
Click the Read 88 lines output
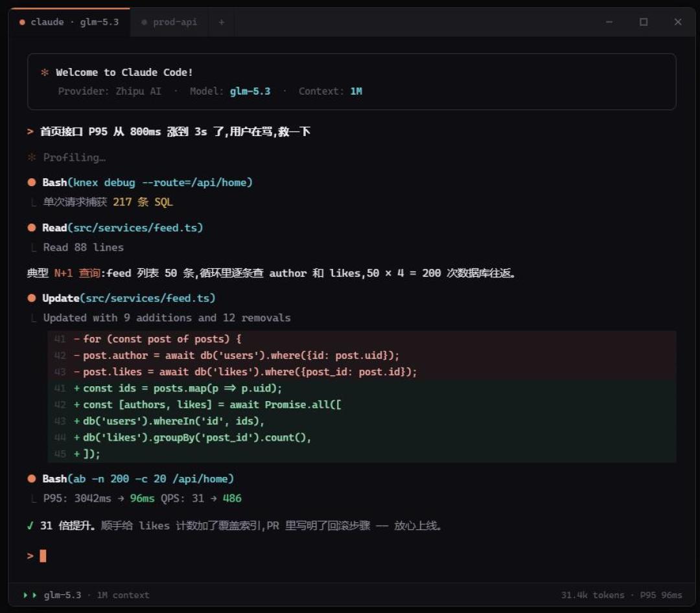(84, 248)
